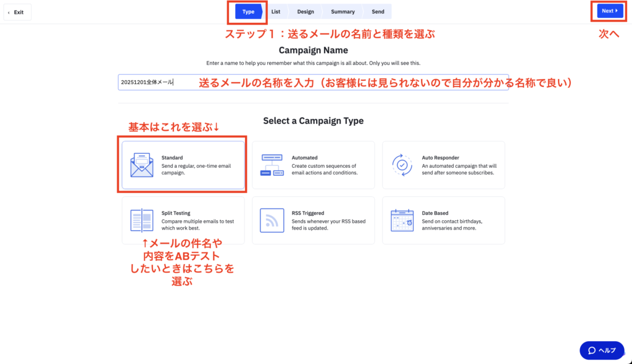Click the "Date Based" card title
Viewport: 632px width, 364px height.
coord(435,213)
